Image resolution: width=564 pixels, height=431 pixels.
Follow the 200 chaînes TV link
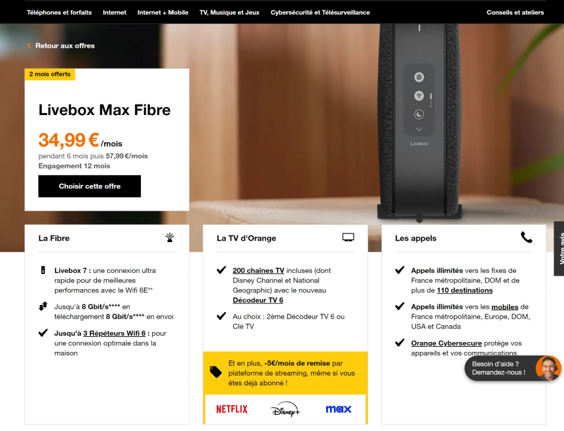[x=258, y=271]
